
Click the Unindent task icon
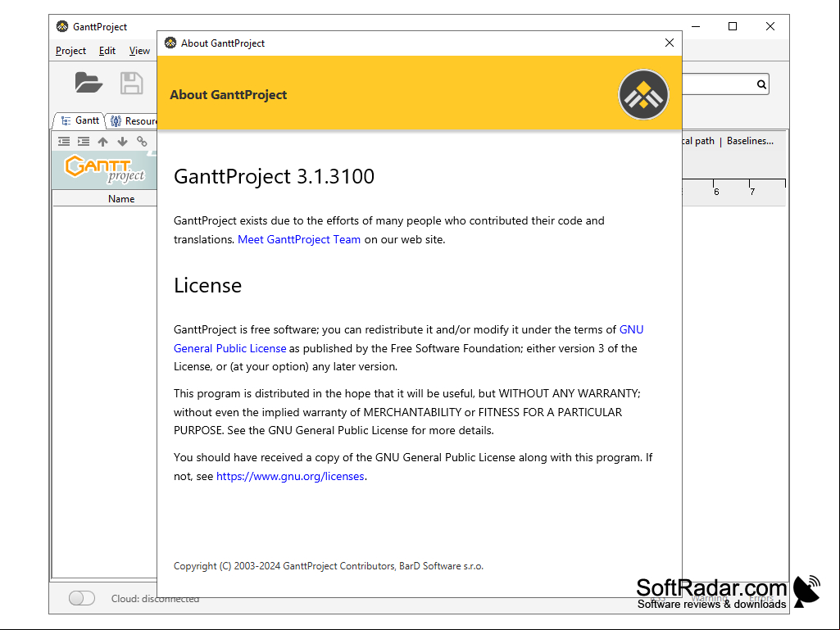click(64, 142)
